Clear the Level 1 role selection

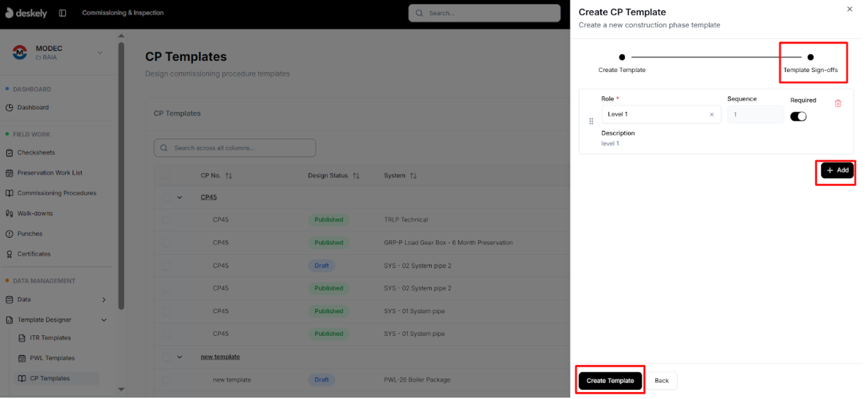[712, 114]
